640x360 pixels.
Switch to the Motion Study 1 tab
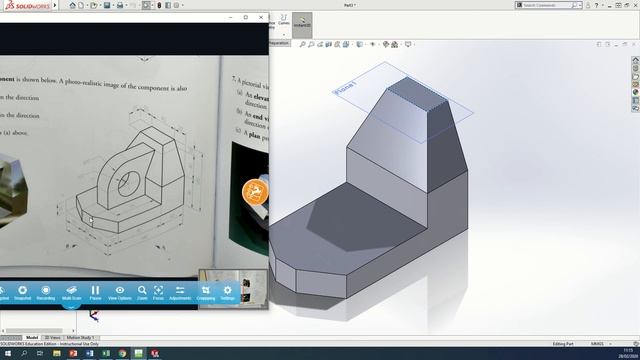coord(80,338)
